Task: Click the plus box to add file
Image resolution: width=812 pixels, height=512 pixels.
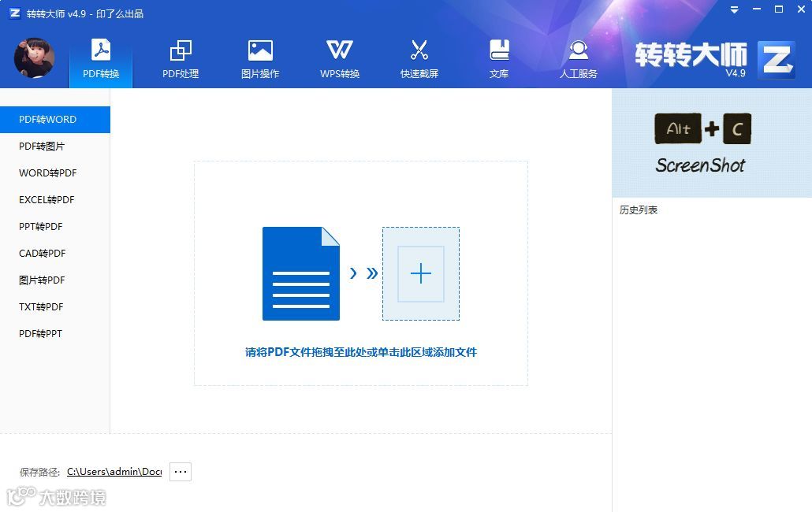Action: tap(420, 273)
